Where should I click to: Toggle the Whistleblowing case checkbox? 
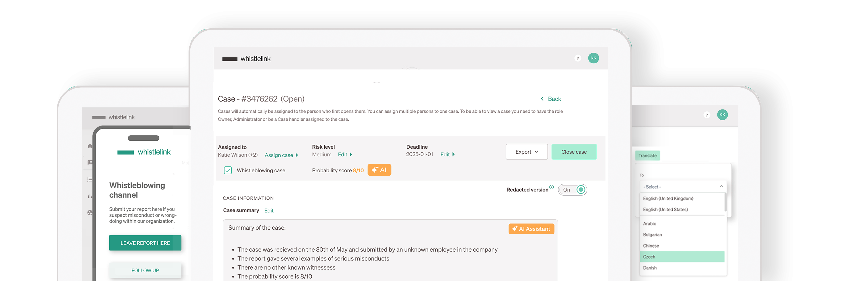228,170
